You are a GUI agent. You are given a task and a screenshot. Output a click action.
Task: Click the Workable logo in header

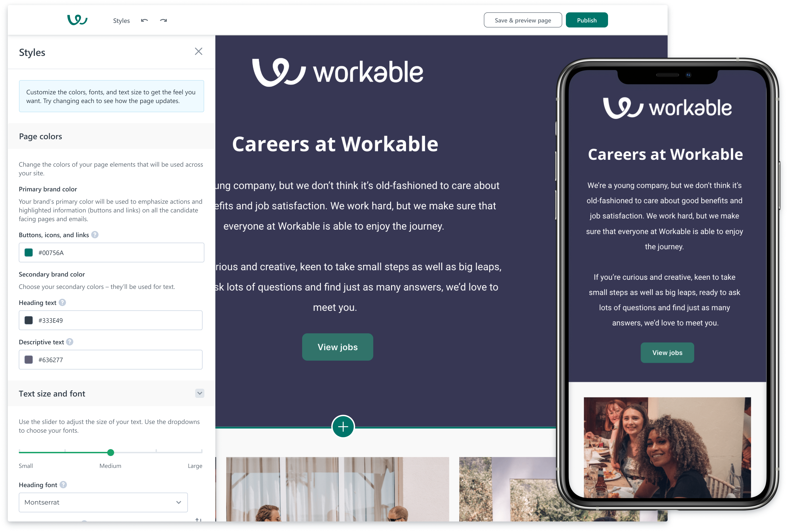[77, 20]
